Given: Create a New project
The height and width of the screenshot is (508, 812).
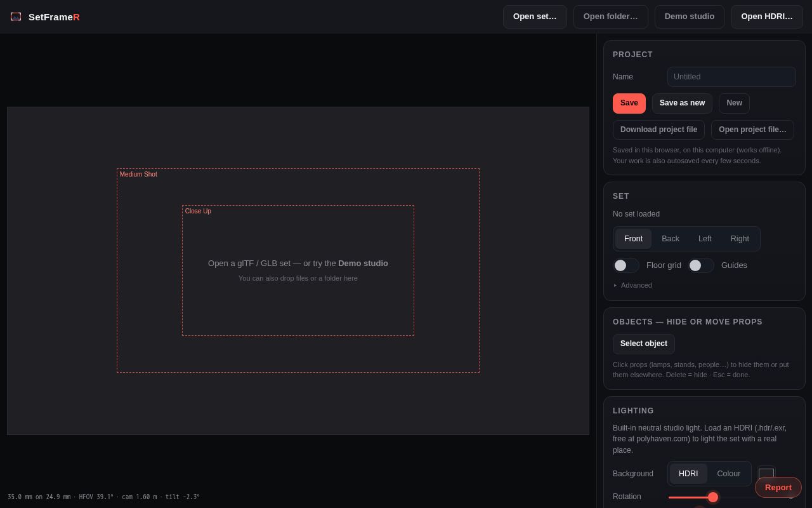Looking at the screenshot, I should [x=734, y=104].
